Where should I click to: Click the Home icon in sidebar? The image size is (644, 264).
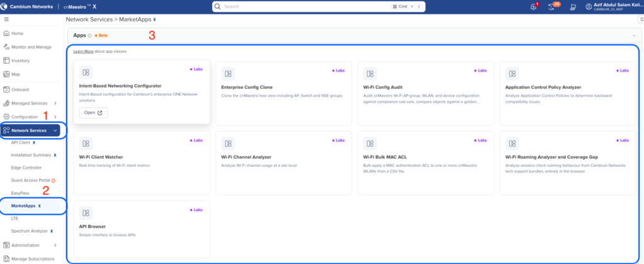tap(6, 33)
